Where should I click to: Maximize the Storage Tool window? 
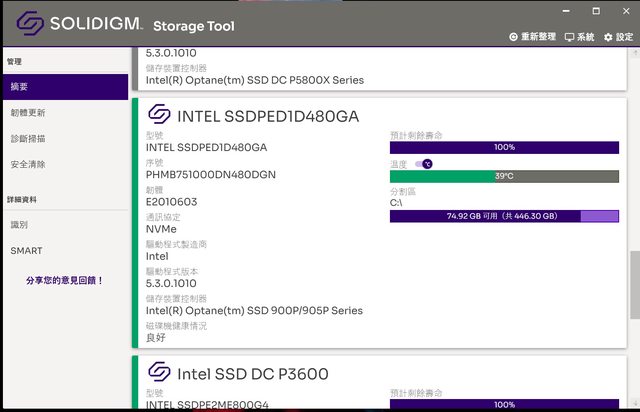[x=595, y=11]
